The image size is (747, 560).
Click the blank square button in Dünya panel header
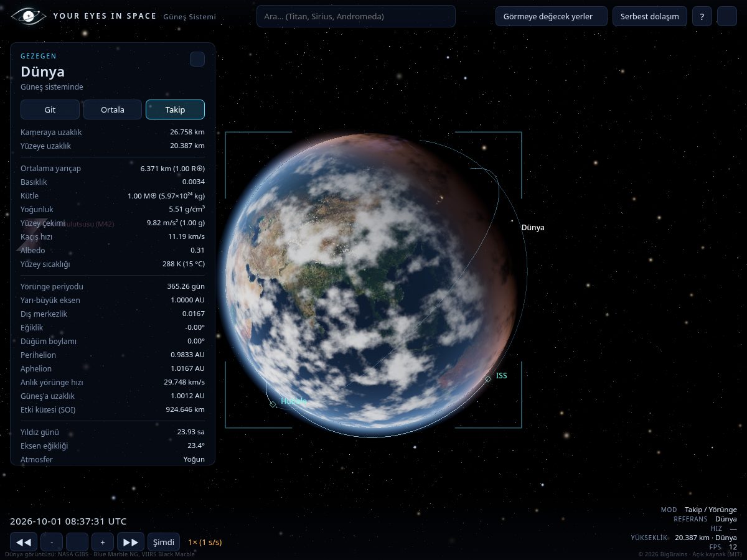pos(197,59)
